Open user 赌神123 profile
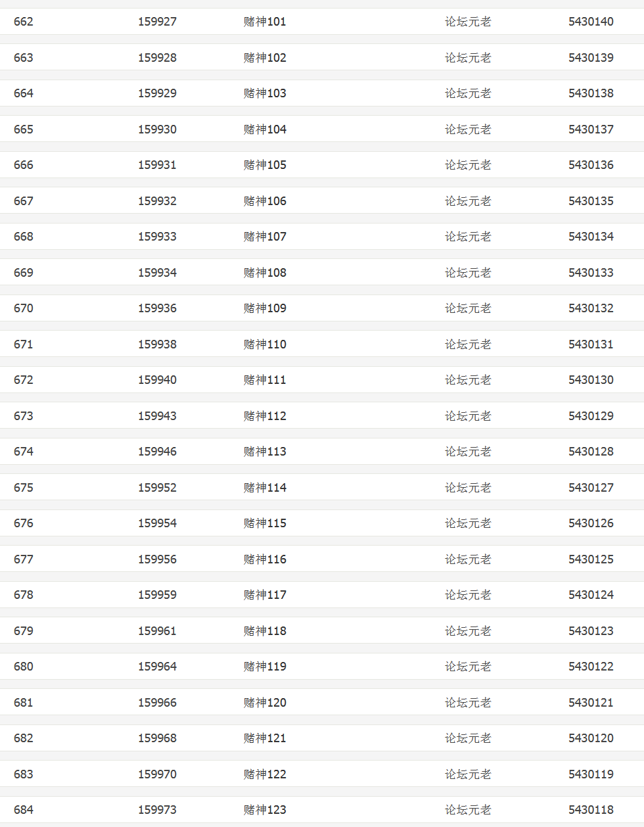644x827 pixels. point(265,810)
